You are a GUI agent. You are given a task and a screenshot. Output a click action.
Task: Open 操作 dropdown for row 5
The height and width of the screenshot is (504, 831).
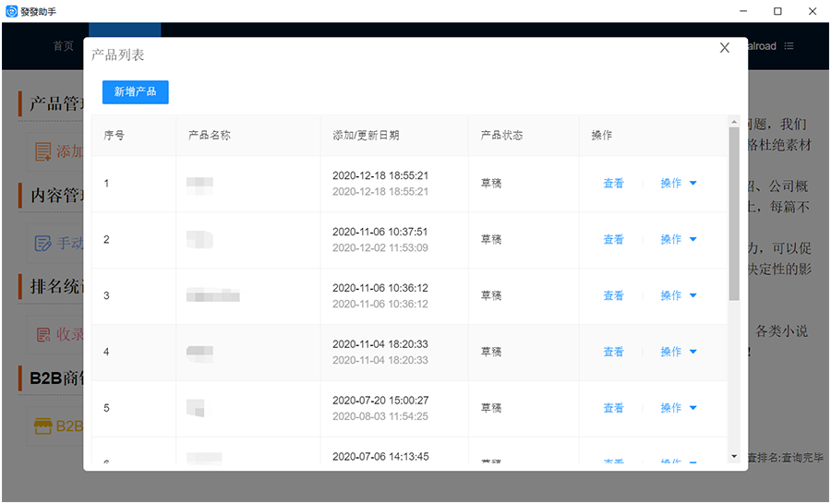click(679, 408)
